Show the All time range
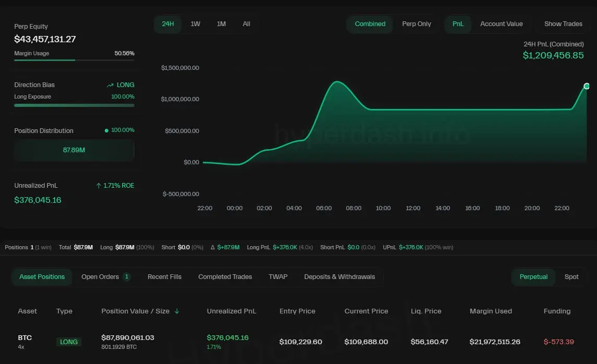Viewport: 597px width, 364px height. click(247, 24)
